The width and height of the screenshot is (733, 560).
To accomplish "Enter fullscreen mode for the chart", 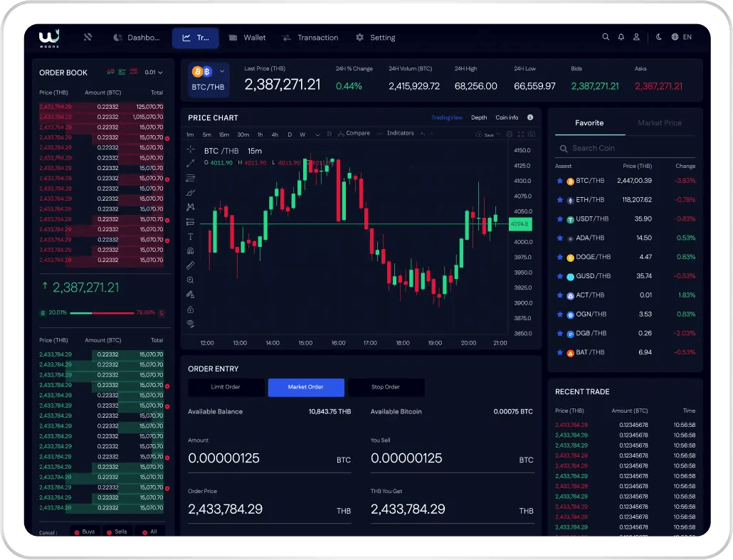I will pos(521,134).
